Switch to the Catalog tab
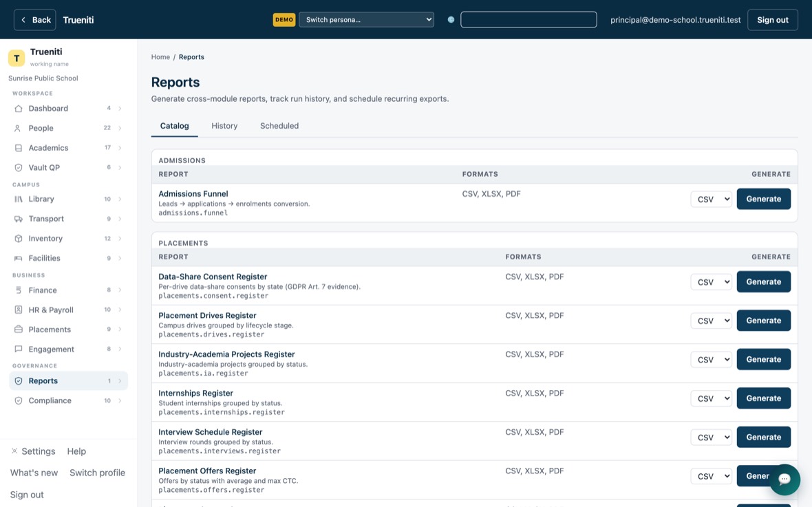812x507 pixels. (175, 126)
